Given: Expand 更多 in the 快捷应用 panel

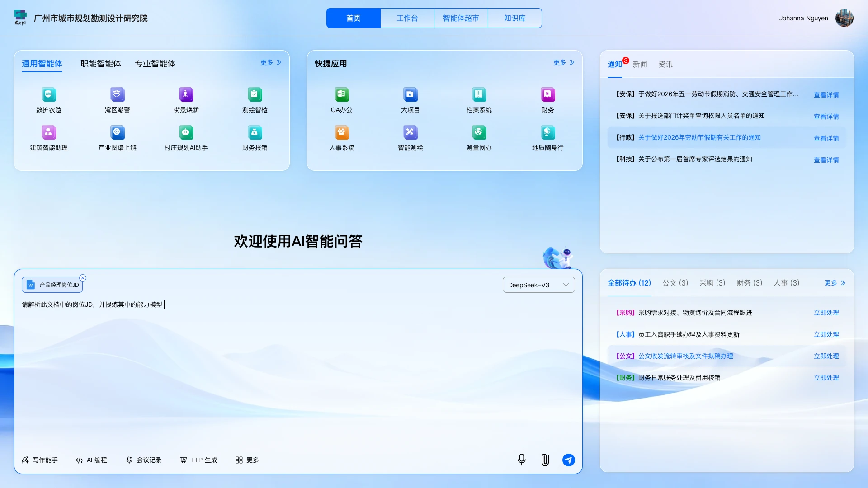Looking at the screenshot, I should [x=564, y=62].
